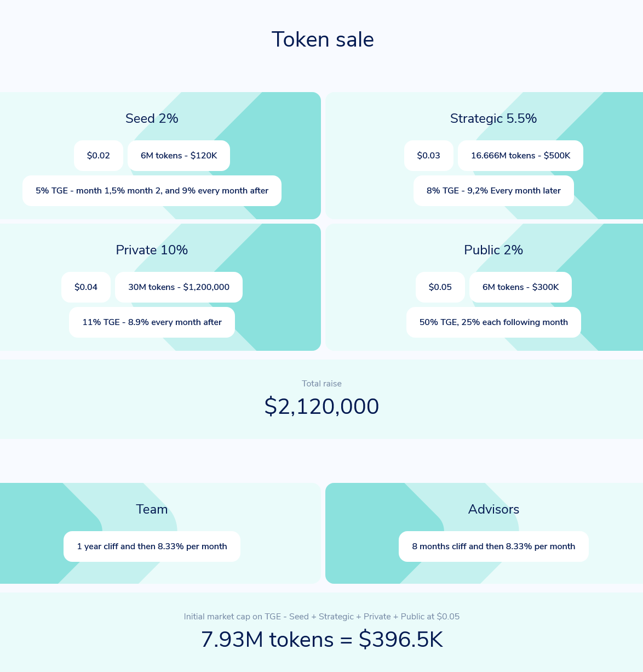Select 7.93M tokens market cap figure
This screenshot has height=672, width=643.
coord(321,640)
